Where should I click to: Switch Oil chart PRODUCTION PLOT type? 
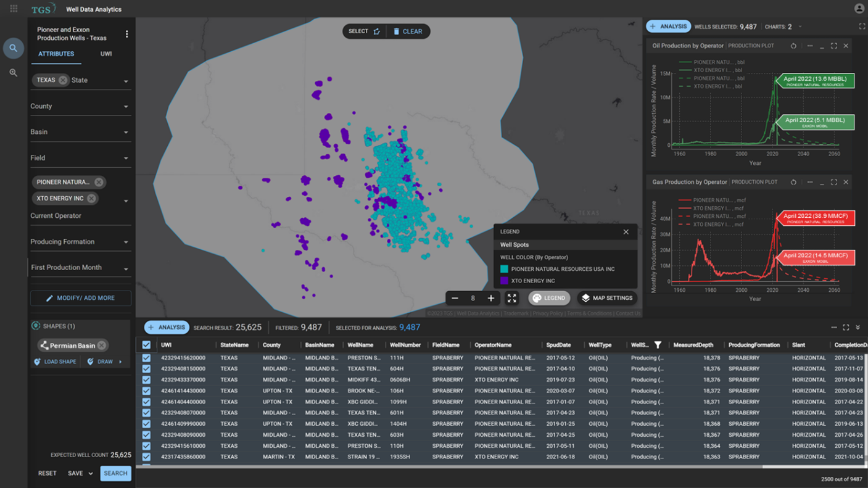tap(751, 46)
